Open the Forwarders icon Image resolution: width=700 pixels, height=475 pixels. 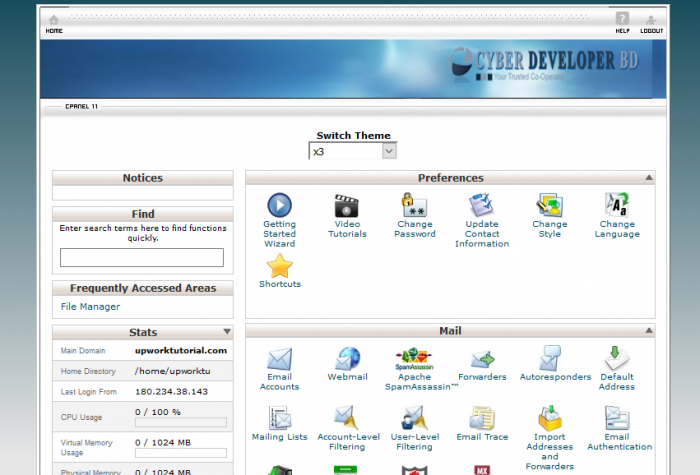point(482,359)
